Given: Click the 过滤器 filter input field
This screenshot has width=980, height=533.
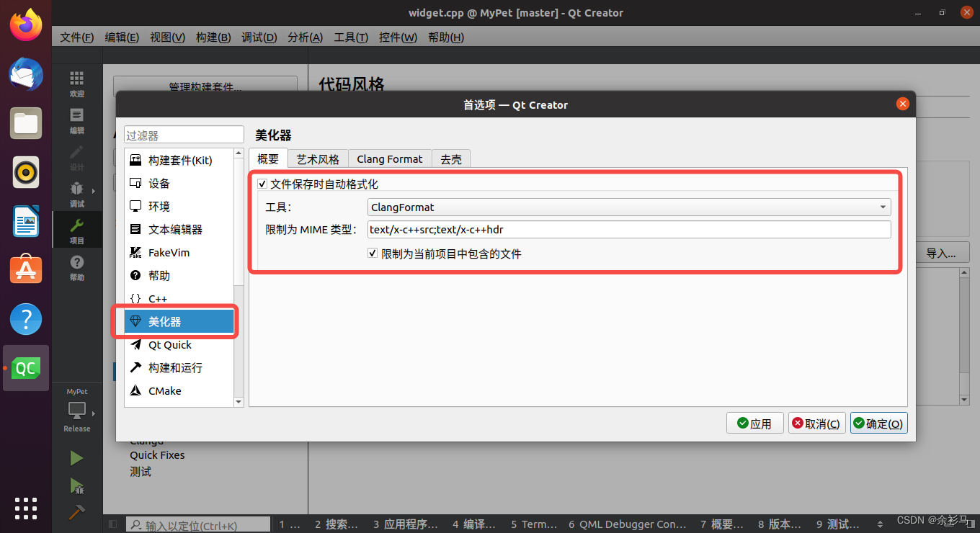Looking at the screenshot, I should click(184, 135).
